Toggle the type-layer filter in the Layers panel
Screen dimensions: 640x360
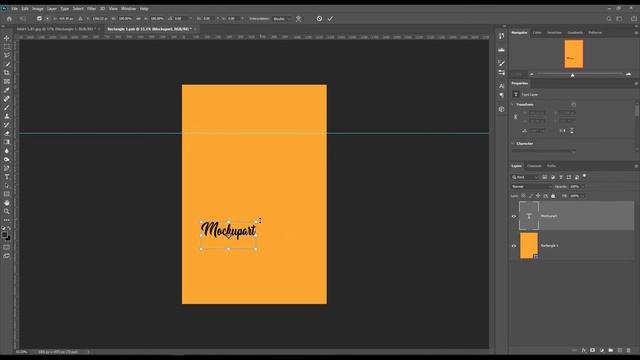point(561,177)
